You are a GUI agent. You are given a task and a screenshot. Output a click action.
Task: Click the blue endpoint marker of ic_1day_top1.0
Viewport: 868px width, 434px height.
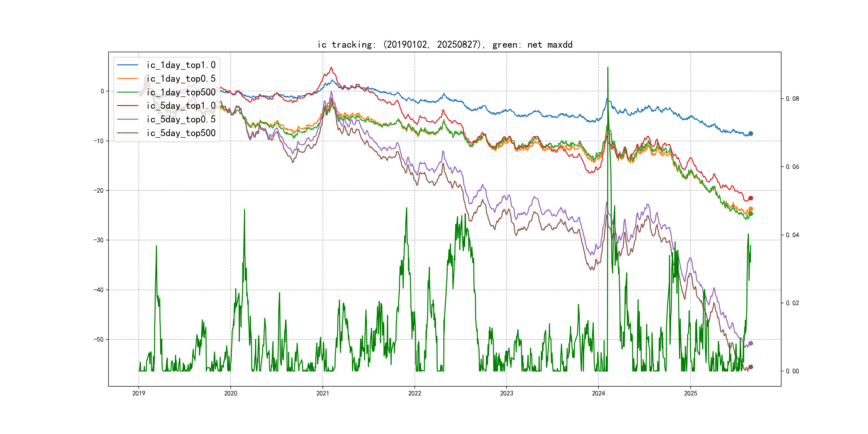point(750,133)
